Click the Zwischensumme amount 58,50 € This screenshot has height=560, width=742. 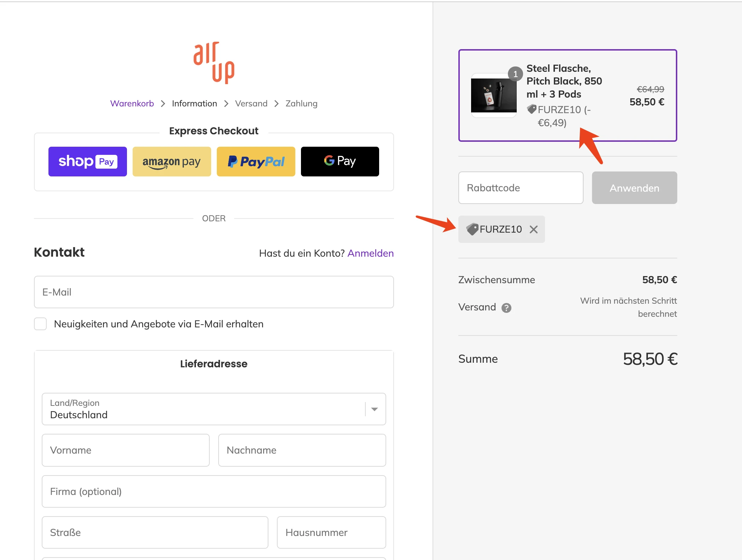[x=660, y=280]
